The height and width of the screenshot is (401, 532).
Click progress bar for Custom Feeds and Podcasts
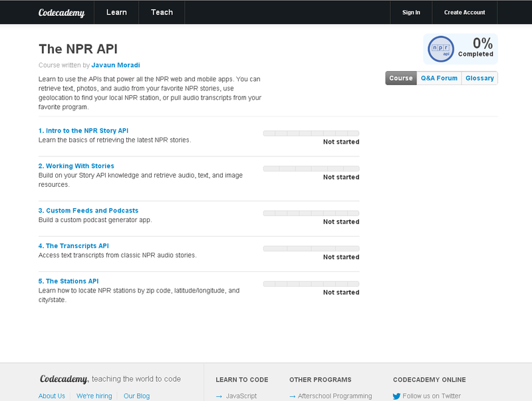(x=311, y=213)
